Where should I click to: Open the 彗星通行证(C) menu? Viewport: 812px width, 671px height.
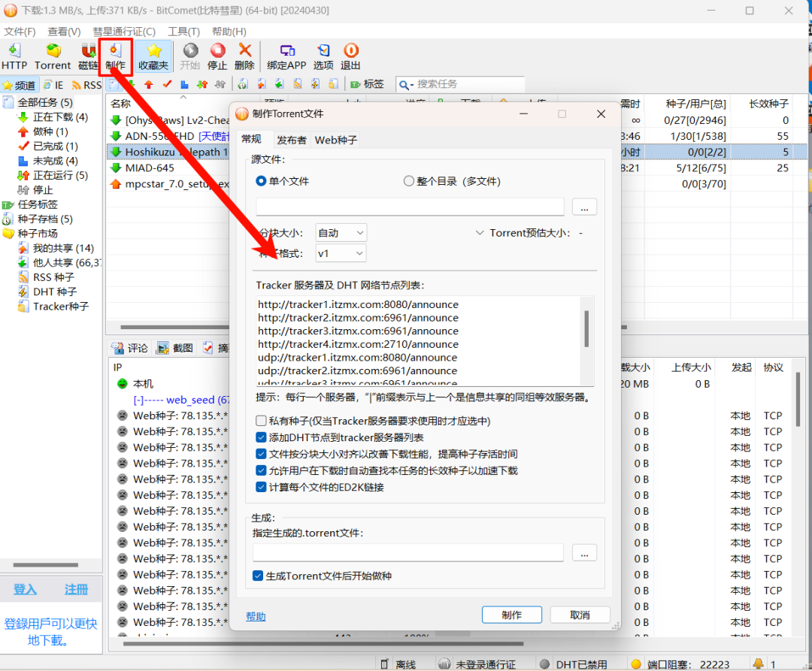(124, 32)
